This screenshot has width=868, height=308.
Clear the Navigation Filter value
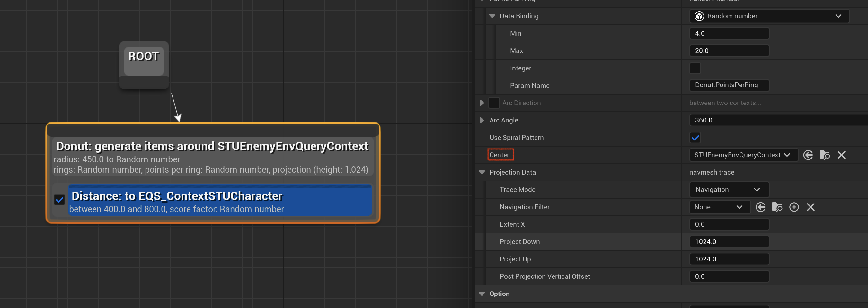[811, 207]
